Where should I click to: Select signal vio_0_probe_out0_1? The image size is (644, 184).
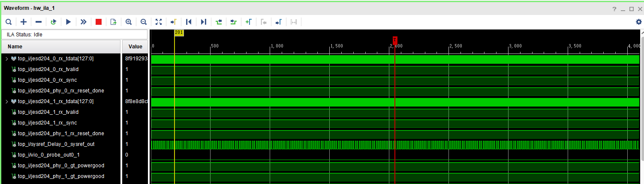point(49,155)
